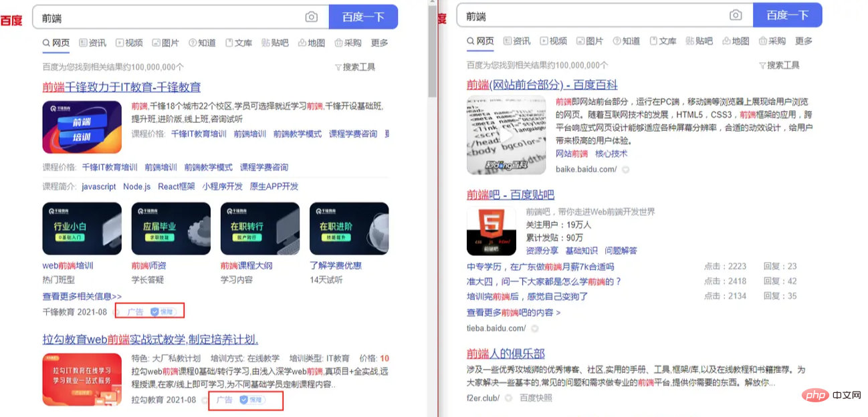Switch to the 贴吧 tab in the right pane
The height and width of the screenshot is (417, 868).
coord(699,41)
